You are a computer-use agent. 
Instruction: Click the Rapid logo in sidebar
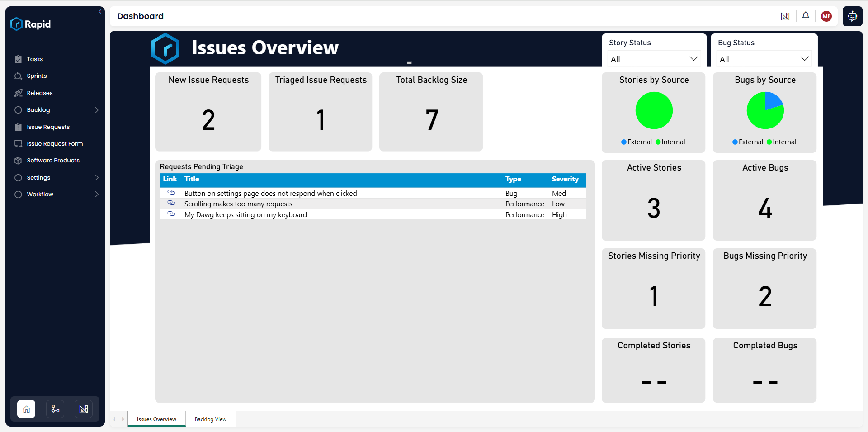coord(30,24)
